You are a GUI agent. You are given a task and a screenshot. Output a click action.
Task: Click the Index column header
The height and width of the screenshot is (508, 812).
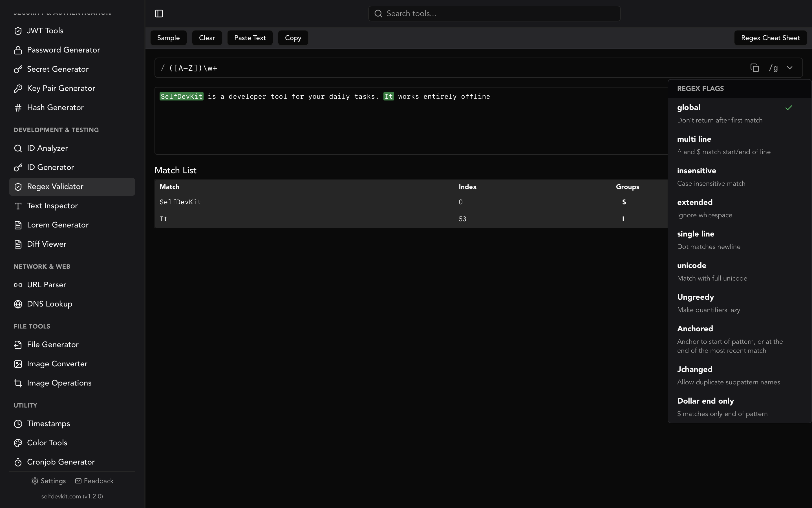[467, 187]
